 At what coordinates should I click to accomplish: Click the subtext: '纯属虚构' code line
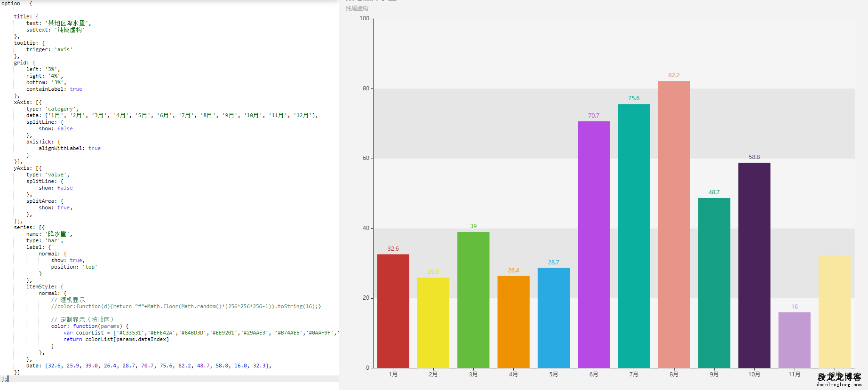point(56,30)
